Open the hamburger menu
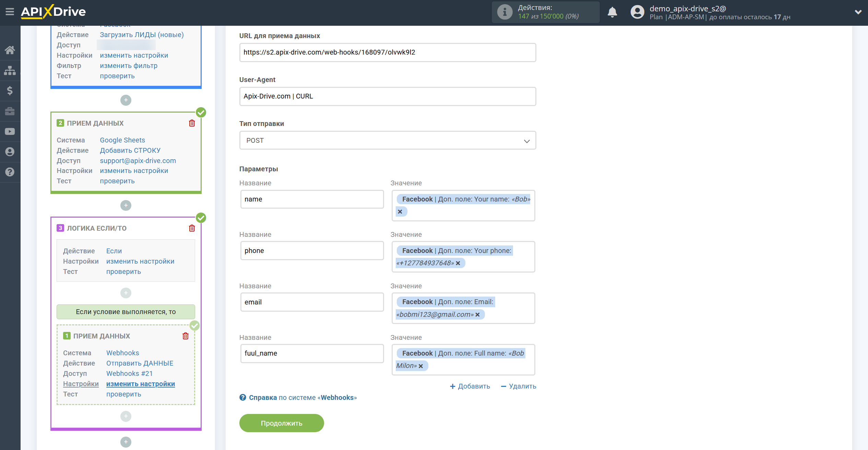868x450 pixels. click(x=10, y=12)
